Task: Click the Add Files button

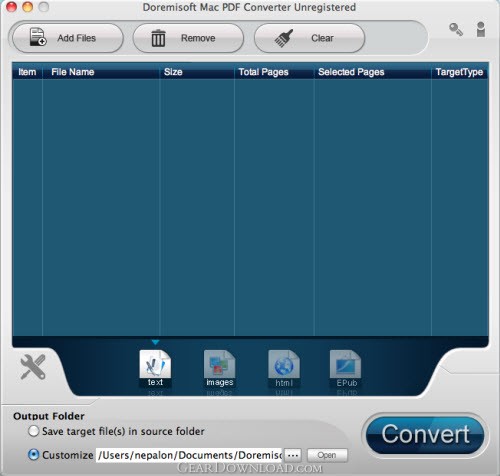Action: click(x=68, y=38)
